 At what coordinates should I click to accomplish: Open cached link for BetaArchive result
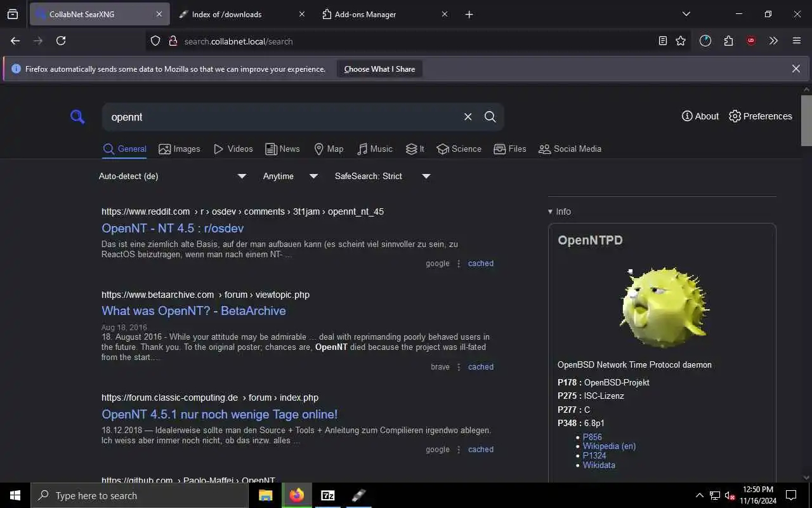point(480,367)
